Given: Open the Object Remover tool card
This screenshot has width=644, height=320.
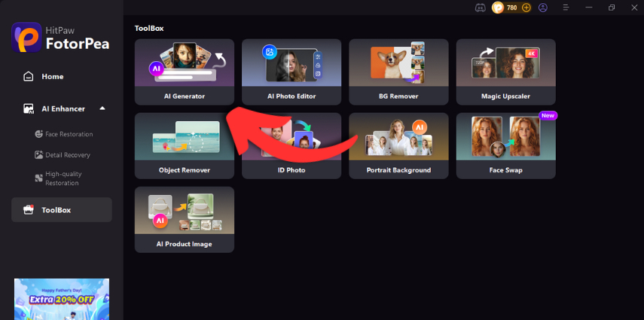Looking at the screenshot, I should pos(185,146).
